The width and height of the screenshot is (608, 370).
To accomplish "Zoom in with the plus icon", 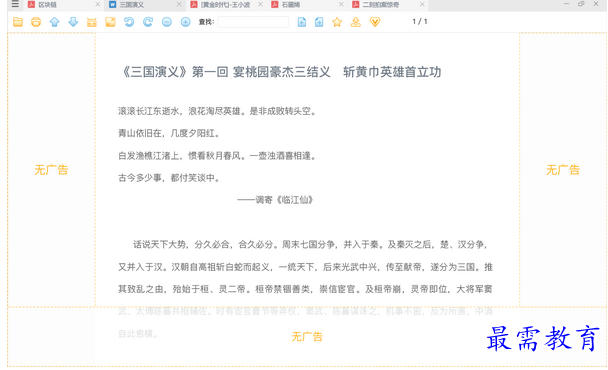I will point(185,22).
